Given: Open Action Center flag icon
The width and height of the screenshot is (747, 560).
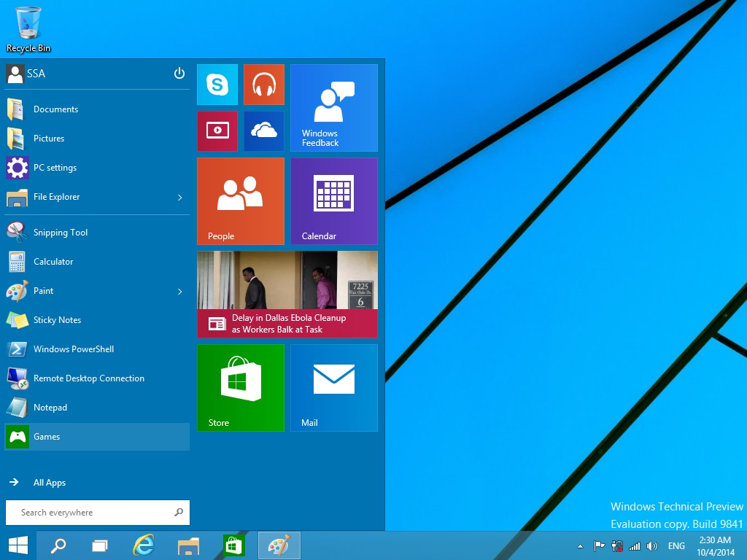Looking at the screenshot, I should point(600,545).
